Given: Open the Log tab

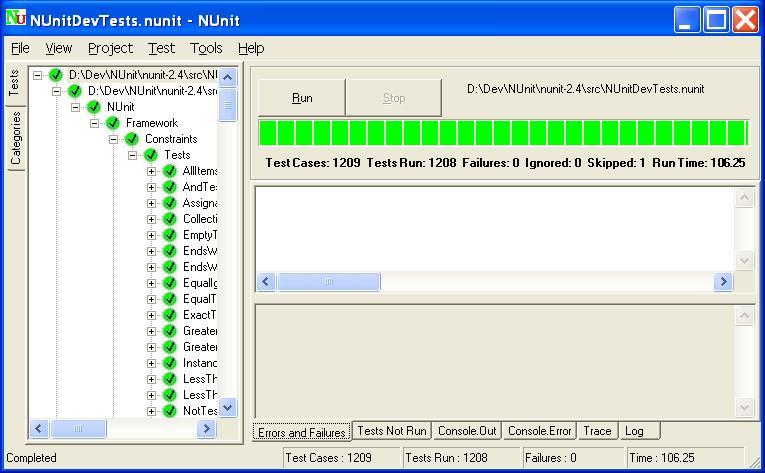Looking at the screenshot, I should tap(639, 431).
